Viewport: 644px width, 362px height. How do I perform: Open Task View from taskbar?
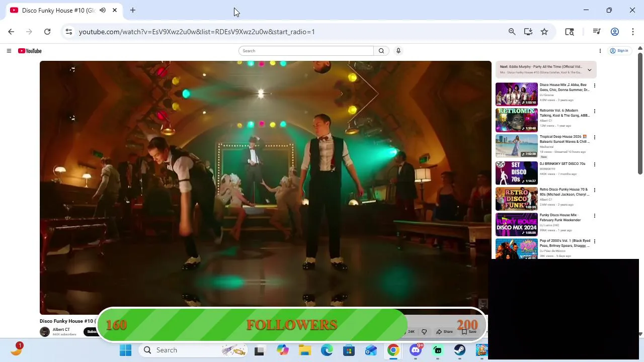click(x=259, y=350)
